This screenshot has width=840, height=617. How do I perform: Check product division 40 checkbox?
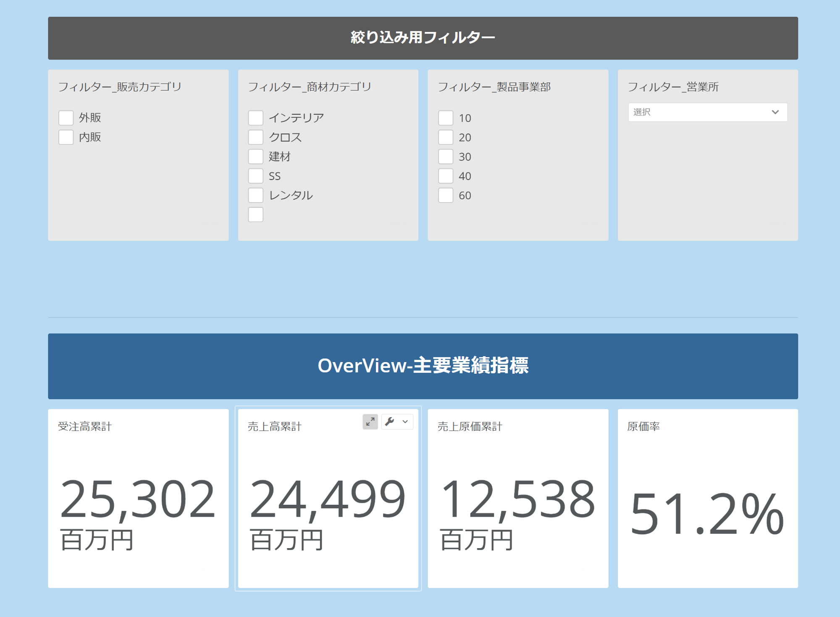click(x=446, y=176)
